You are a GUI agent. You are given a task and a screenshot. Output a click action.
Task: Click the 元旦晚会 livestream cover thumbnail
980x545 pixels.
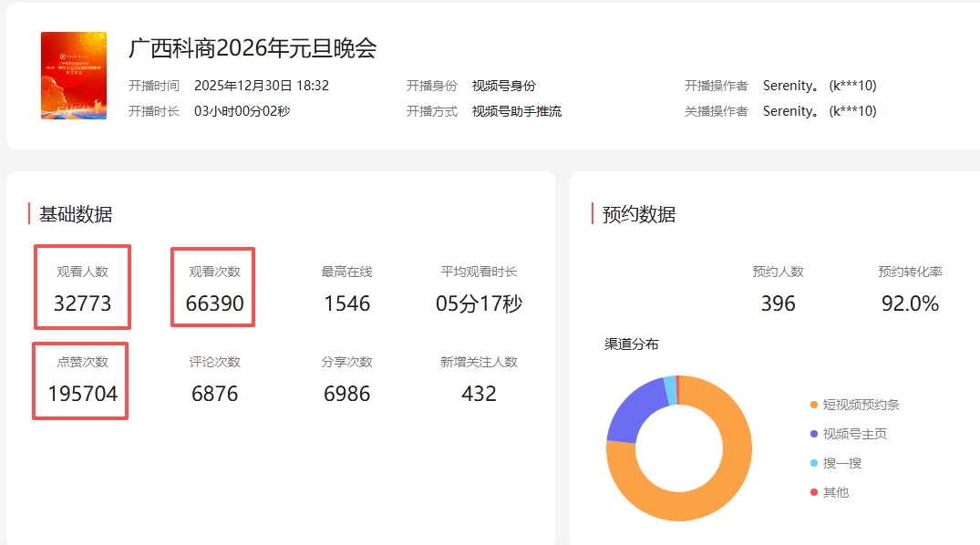[74, 76]
